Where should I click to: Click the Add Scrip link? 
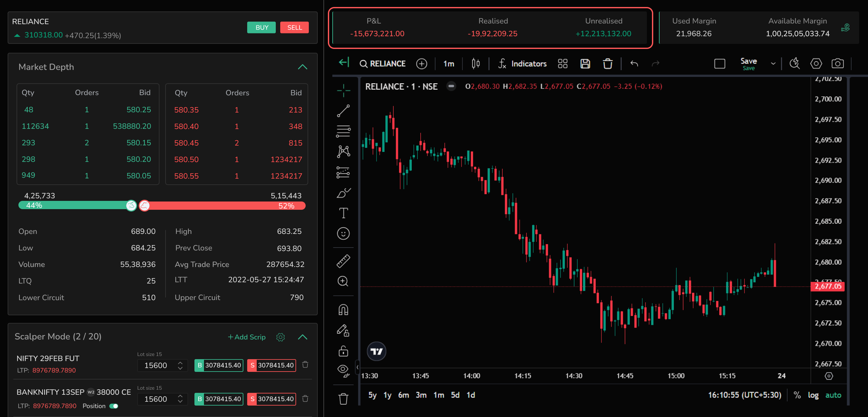(247, 337)
